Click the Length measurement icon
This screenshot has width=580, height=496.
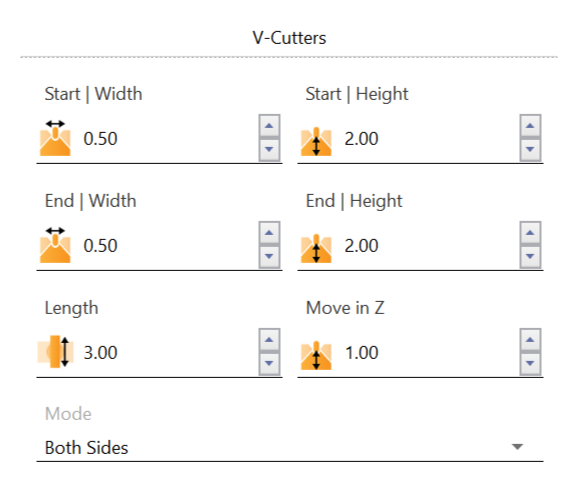[x=55, y=351]
